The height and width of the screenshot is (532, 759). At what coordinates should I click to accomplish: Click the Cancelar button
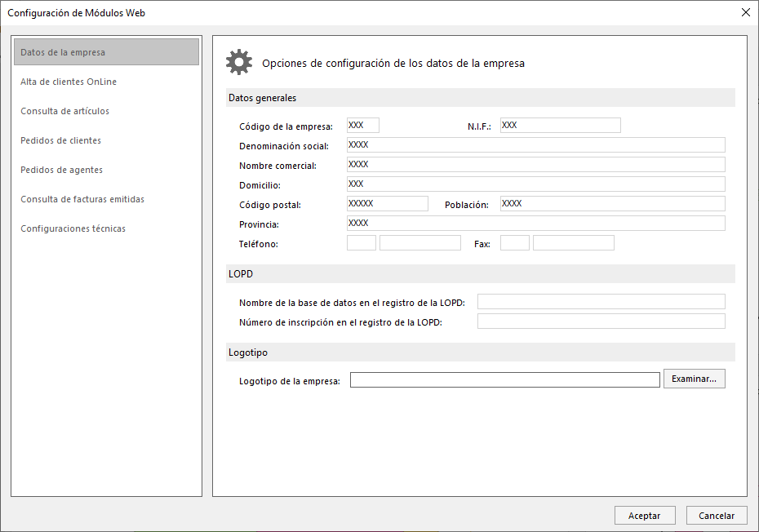717,516
